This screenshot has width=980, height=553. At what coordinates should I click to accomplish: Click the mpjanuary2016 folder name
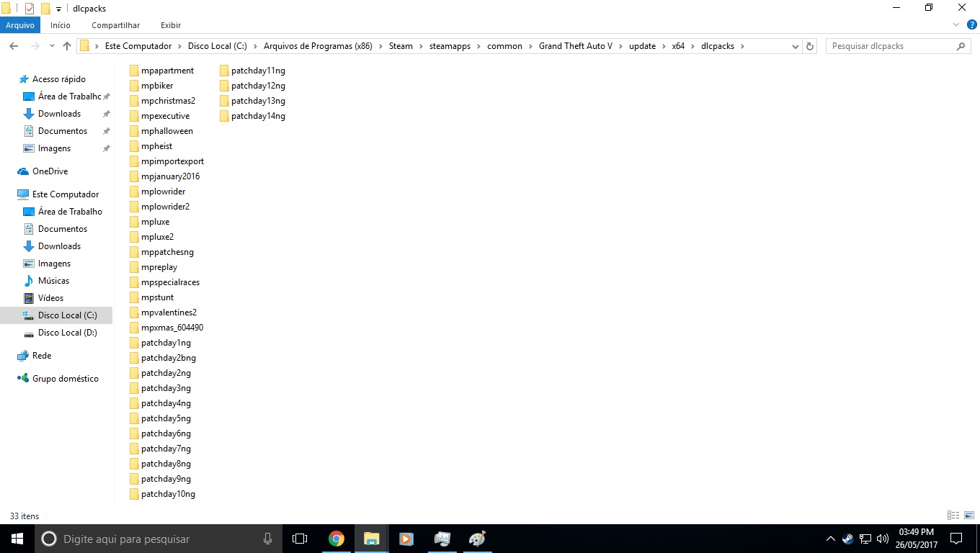[x=171, y=176]
